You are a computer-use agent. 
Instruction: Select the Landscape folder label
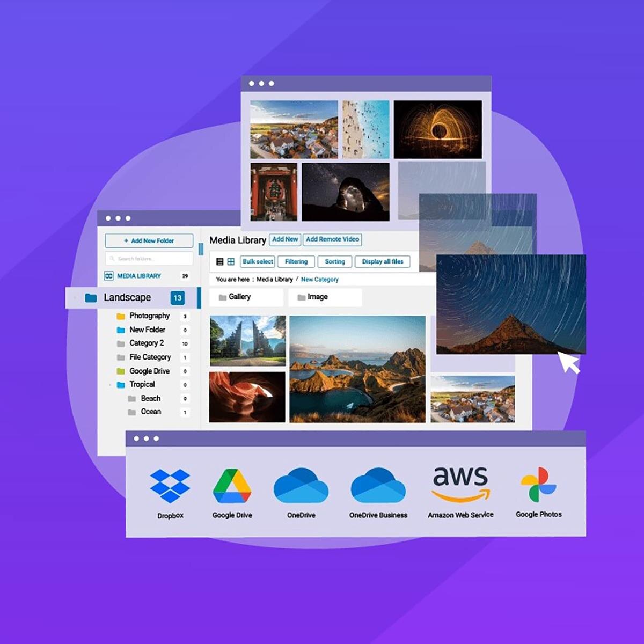[x=127, y=297]
